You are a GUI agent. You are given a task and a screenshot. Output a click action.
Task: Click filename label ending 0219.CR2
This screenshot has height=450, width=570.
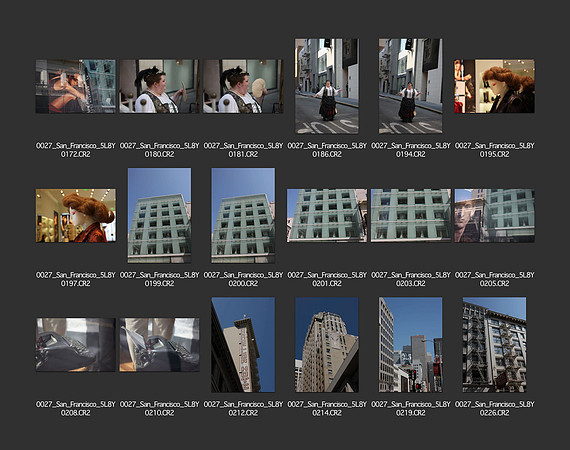(410, 409)
